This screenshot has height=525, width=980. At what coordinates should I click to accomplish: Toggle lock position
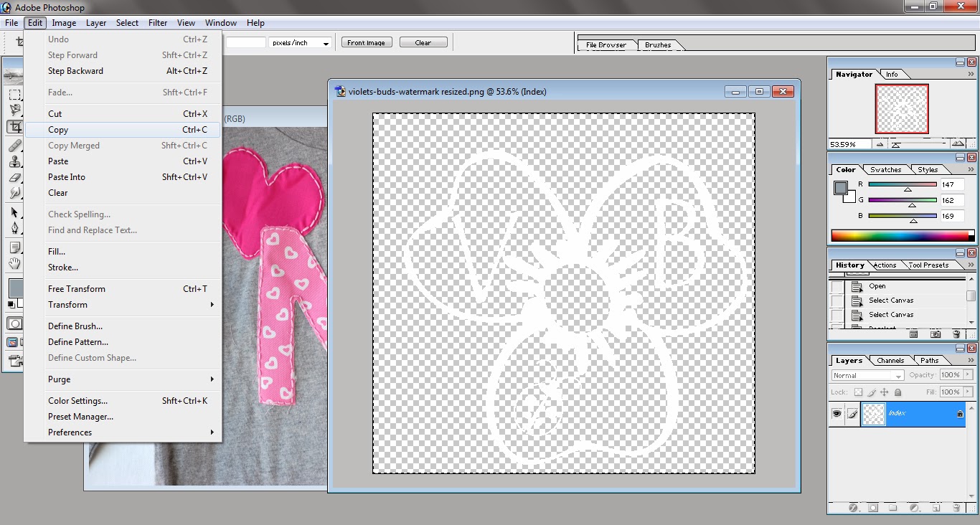point(885,392)
